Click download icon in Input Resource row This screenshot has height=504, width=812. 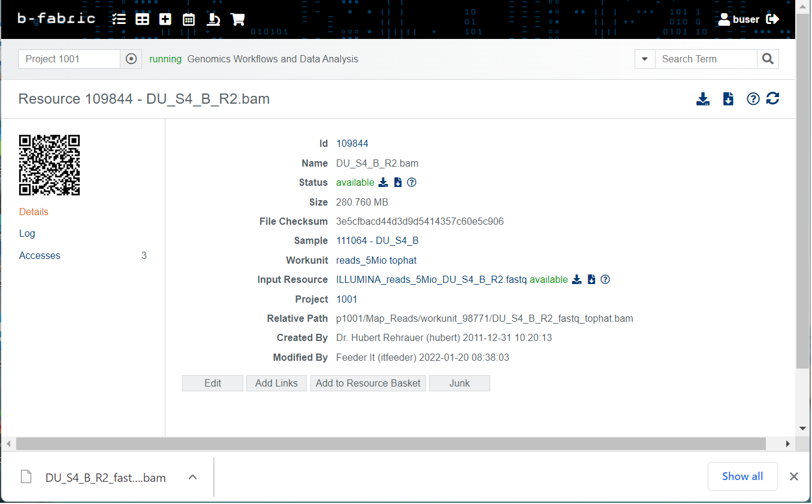[577, 279]
